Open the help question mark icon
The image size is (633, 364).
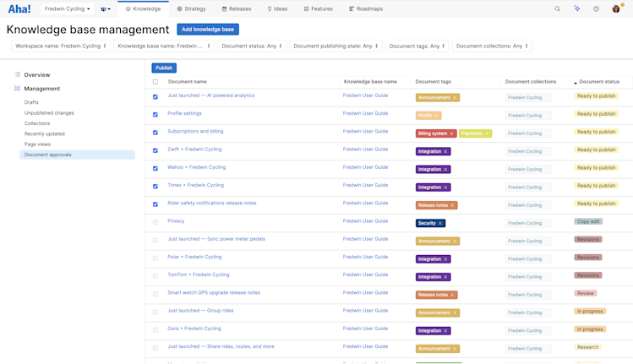tap(596, 9)
